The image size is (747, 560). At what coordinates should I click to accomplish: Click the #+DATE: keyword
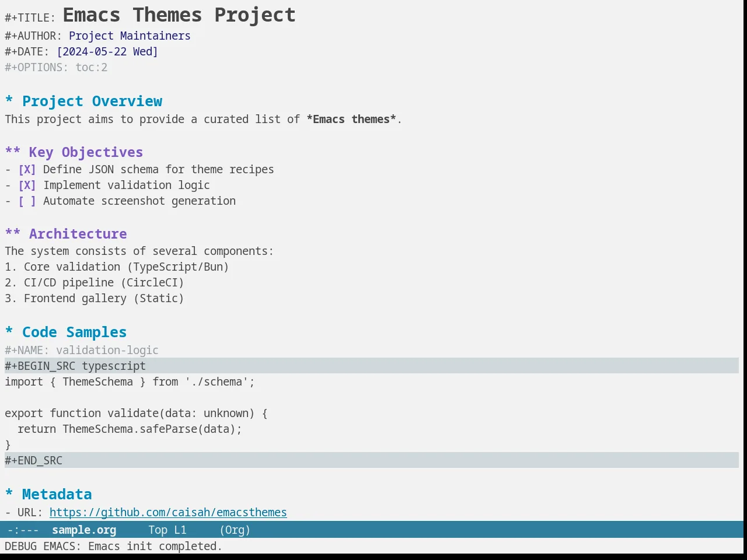point(27,51)
